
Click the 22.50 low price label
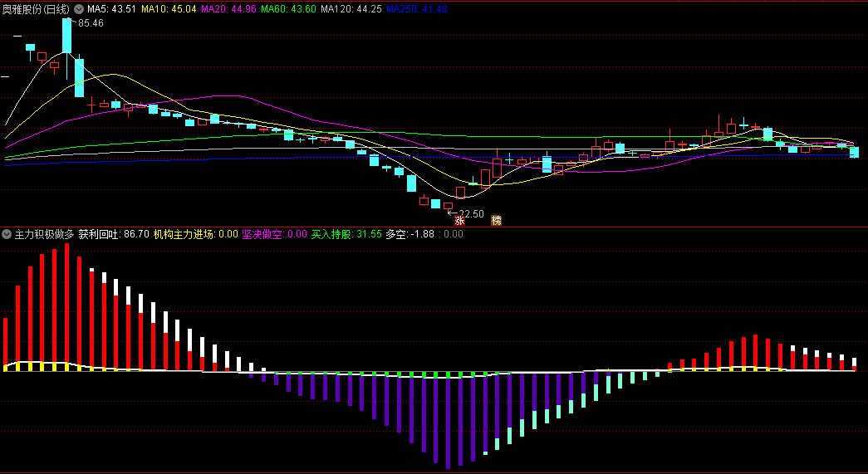point(471,214)
